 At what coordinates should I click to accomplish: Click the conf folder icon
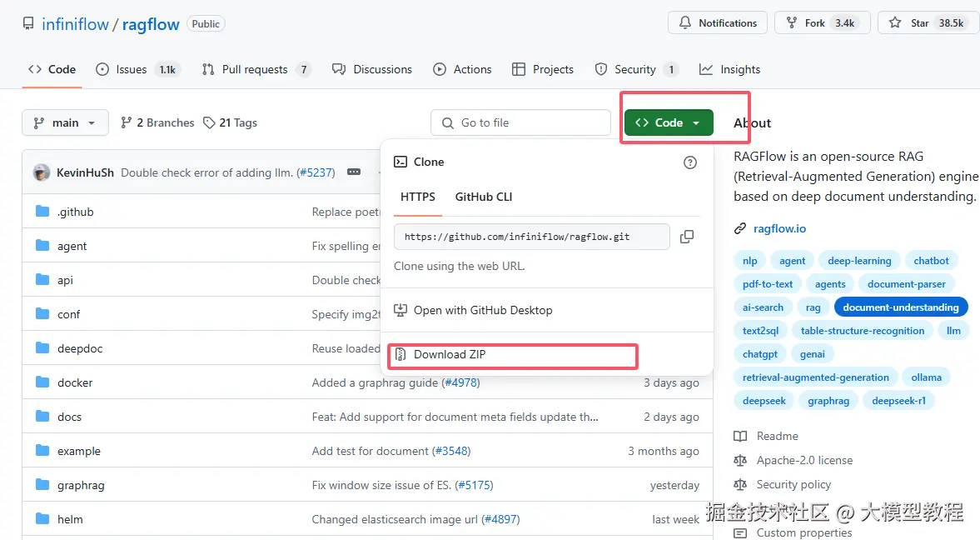[42, 313]
